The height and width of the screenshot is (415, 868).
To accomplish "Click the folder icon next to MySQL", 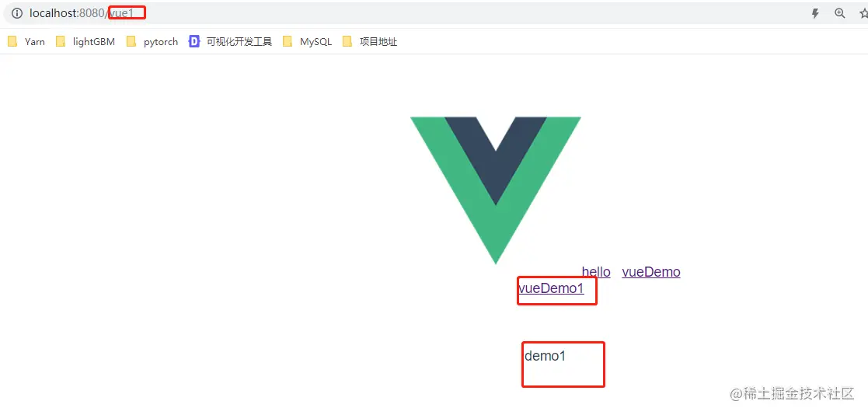I will (x=288, y=41).
